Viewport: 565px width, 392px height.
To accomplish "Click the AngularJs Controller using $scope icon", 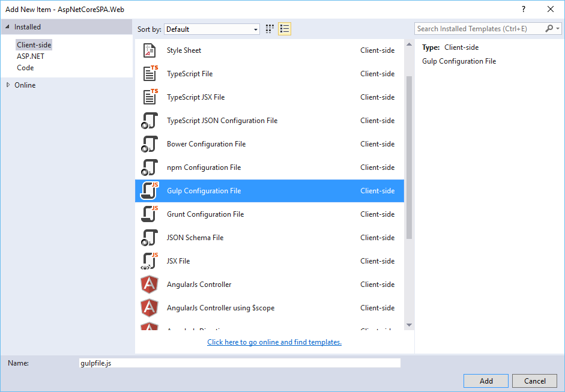I will [x=150, y=308].
